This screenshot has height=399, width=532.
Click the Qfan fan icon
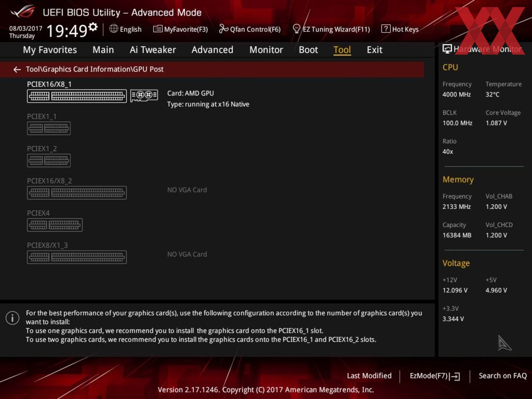223,29
